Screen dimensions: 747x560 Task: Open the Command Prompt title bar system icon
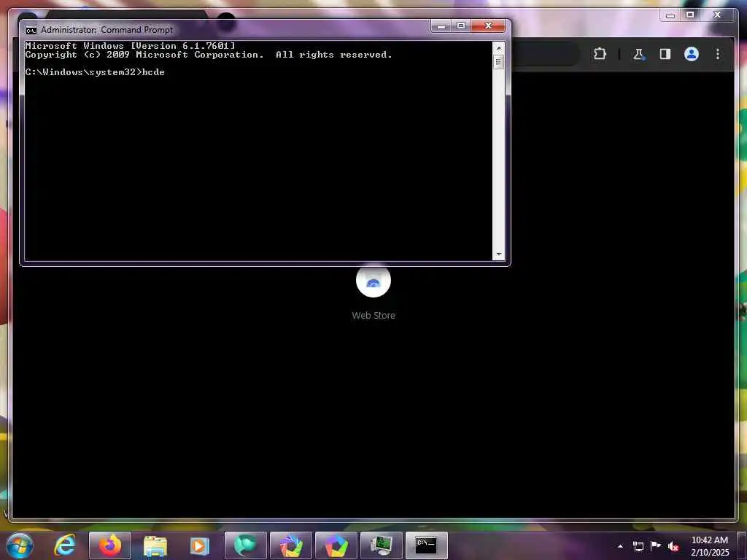(31, 31)
